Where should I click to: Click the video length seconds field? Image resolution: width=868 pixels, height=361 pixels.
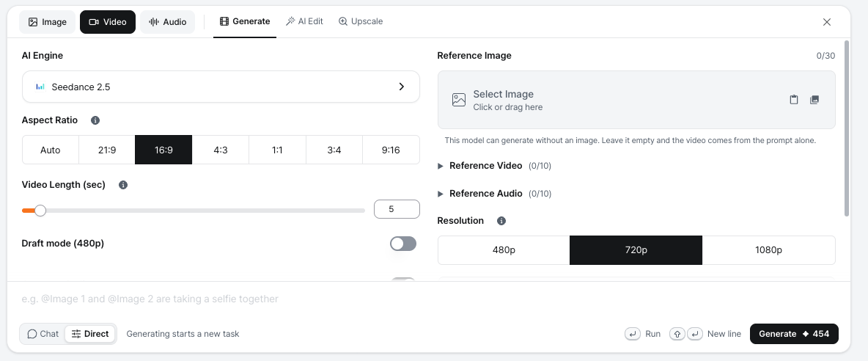tap(397, 209)
